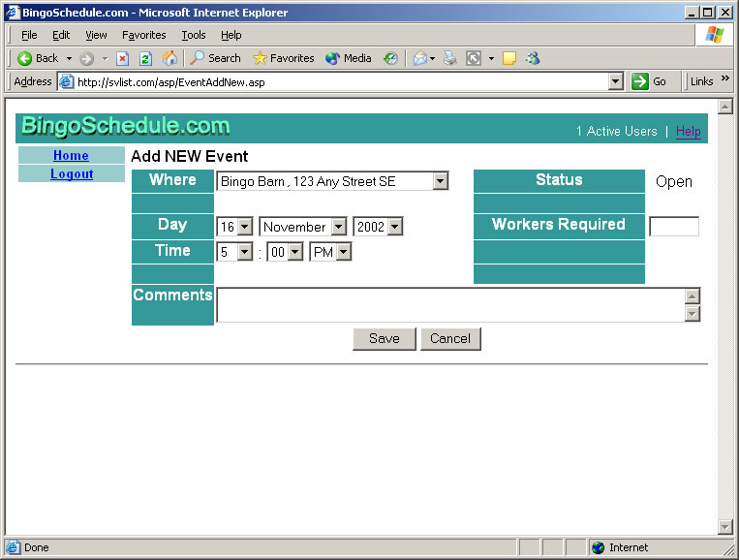Open the Help link in header

click(688, 131)
